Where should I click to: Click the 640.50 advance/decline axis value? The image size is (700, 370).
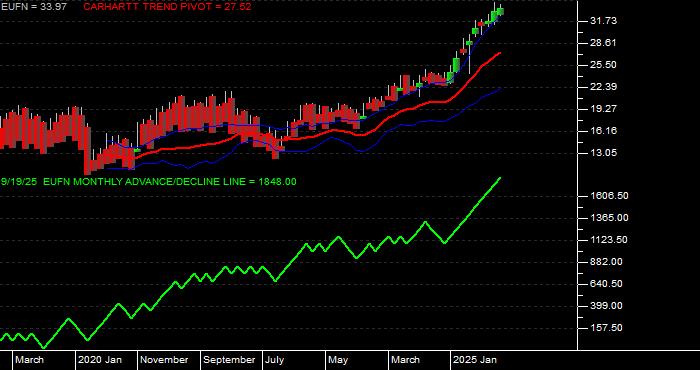[x=605, y=284]
